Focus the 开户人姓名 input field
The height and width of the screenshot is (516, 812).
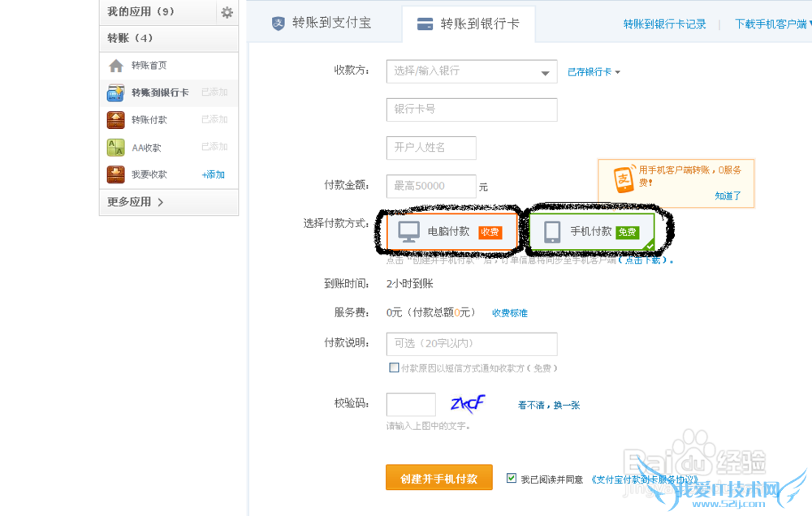[431, 148]
